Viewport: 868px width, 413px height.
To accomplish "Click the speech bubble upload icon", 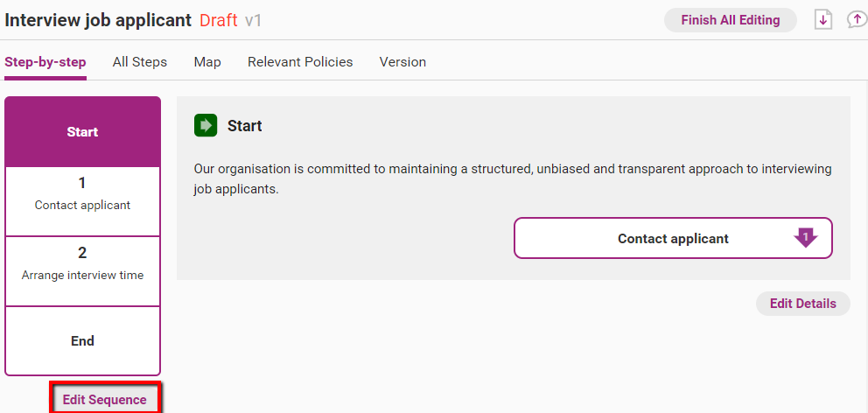I will 857,20.
